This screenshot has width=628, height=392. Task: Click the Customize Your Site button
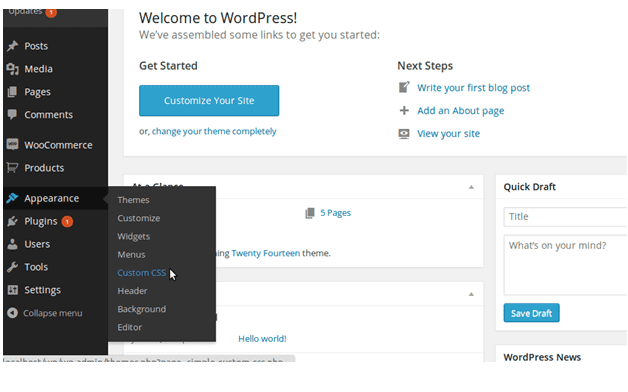(209, 101)
